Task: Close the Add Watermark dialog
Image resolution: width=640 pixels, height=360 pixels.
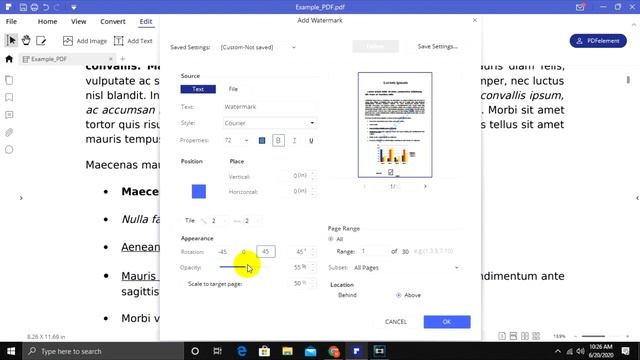Action: pyautogui.click(x=474, y=20)
